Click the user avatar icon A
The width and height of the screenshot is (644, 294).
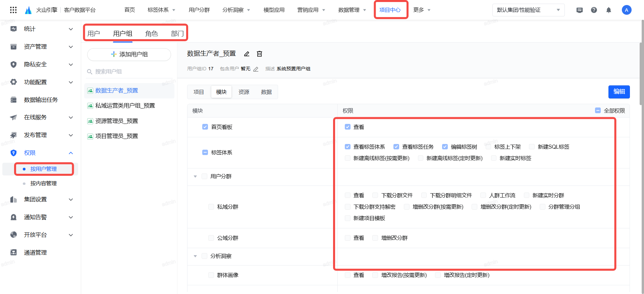pos(626,10)
